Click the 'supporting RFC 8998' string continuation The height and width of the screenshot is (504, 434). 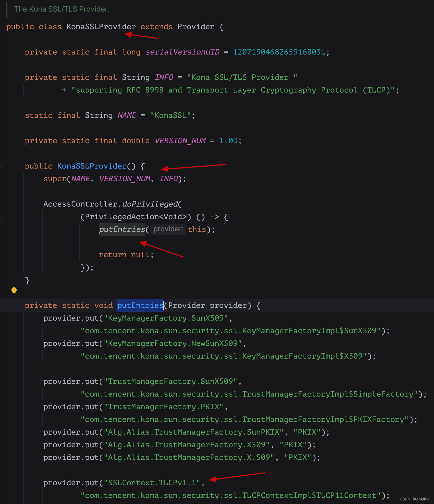point(233,90)
